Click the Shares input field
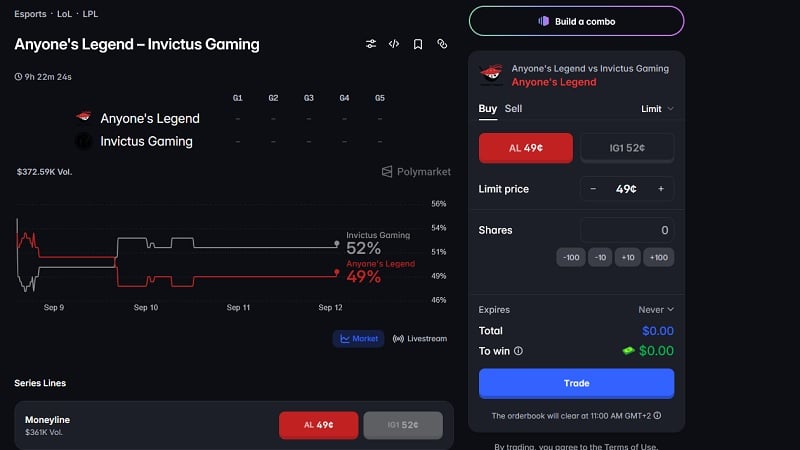The width and height of the screenshot is (800, 450). point(627,230)
